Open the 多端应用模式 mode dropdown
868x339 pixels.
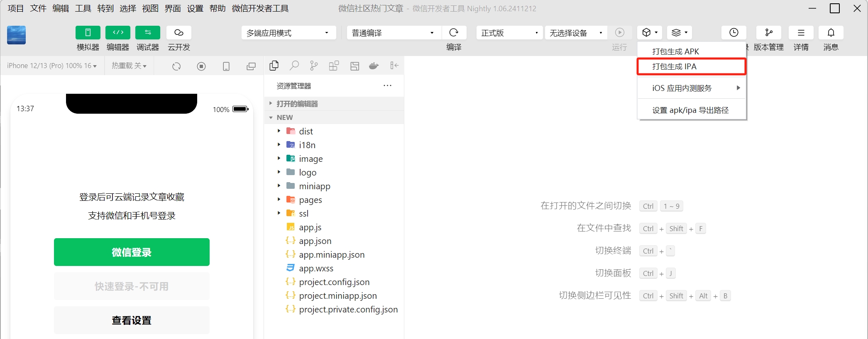(289, 33)
